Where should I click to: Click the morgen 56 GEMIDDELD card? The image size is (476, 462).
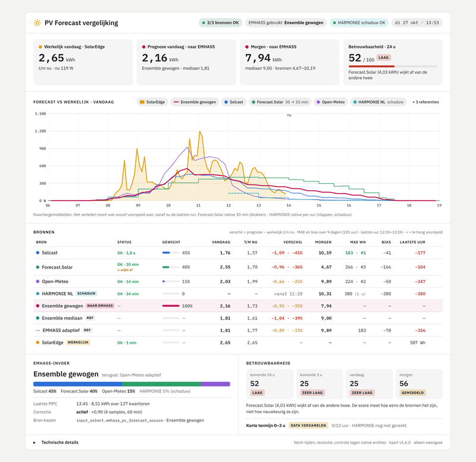point(419,384)
